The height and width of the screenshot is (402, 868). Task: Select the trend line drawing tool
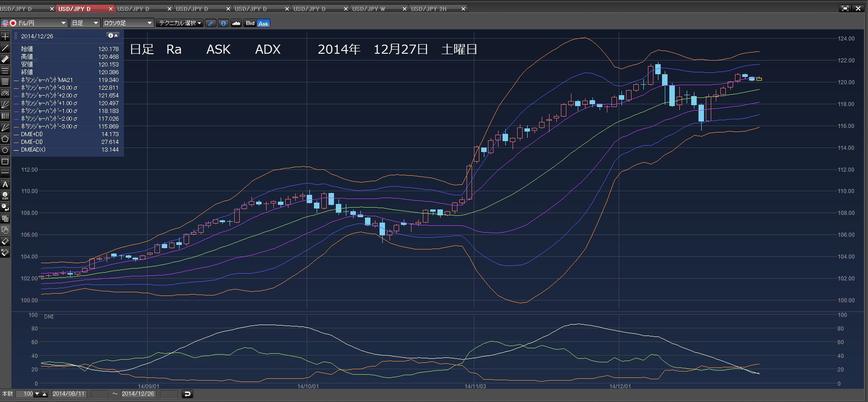[x=5, y=48]
